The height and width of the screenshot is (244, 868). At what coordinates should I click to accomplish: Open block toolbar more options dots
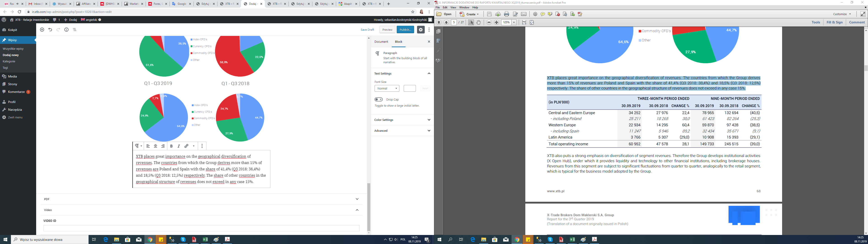[202, 146]
